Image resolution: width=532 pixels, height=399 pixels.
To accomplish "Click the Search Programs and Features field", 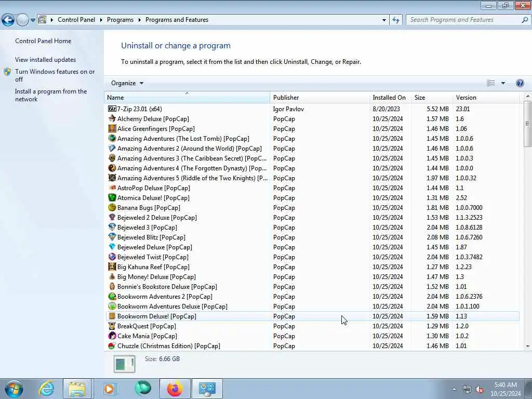I will pos(468,20).
